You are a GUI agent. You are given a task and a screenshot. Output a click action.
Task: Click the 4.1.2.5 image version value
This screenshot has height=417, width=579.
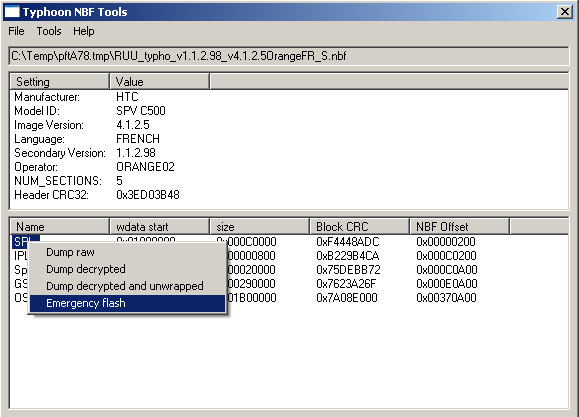pos(133,125)
